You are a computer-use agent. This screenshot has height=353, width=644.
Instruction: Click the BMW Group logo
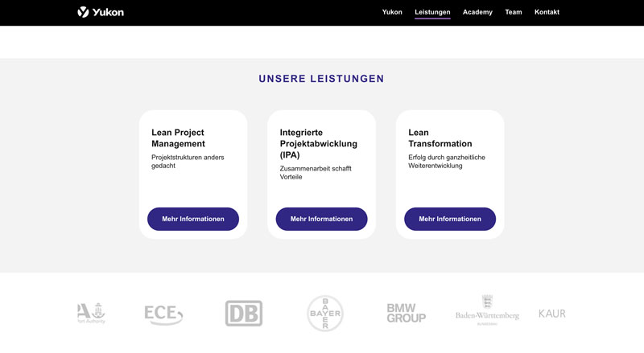coord(407,313)
